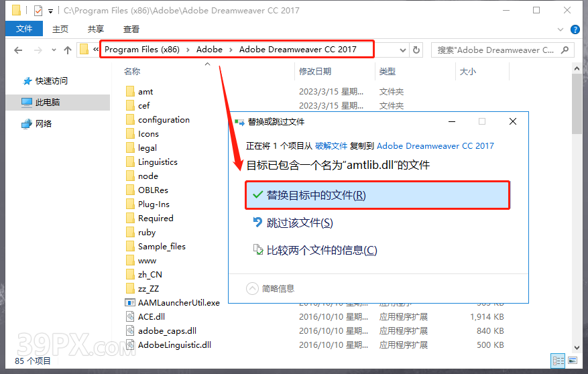588x374 pixels.
Task: Select the Sample_files folder name
Action: tap(162, 246)
